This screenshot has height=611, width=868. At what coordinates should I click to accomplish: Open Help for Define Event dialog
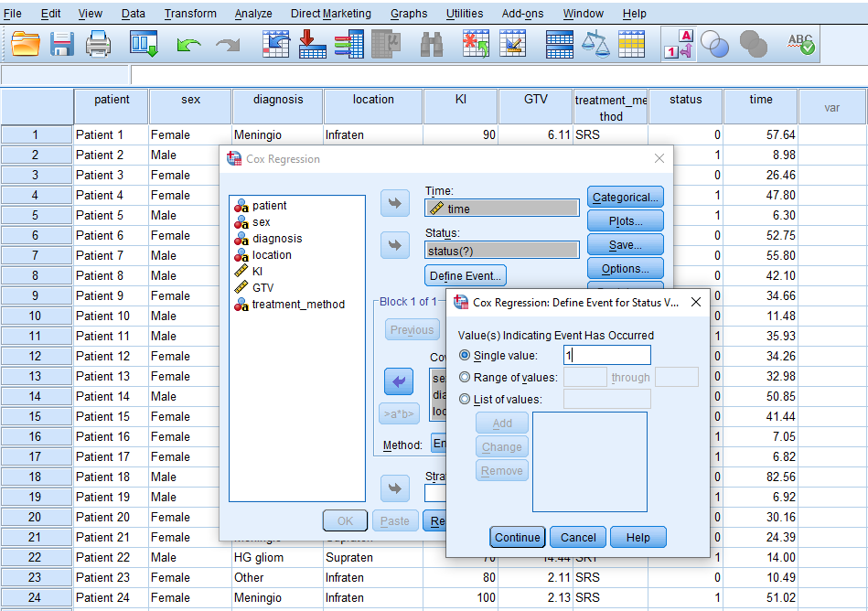tap(638, 538)
